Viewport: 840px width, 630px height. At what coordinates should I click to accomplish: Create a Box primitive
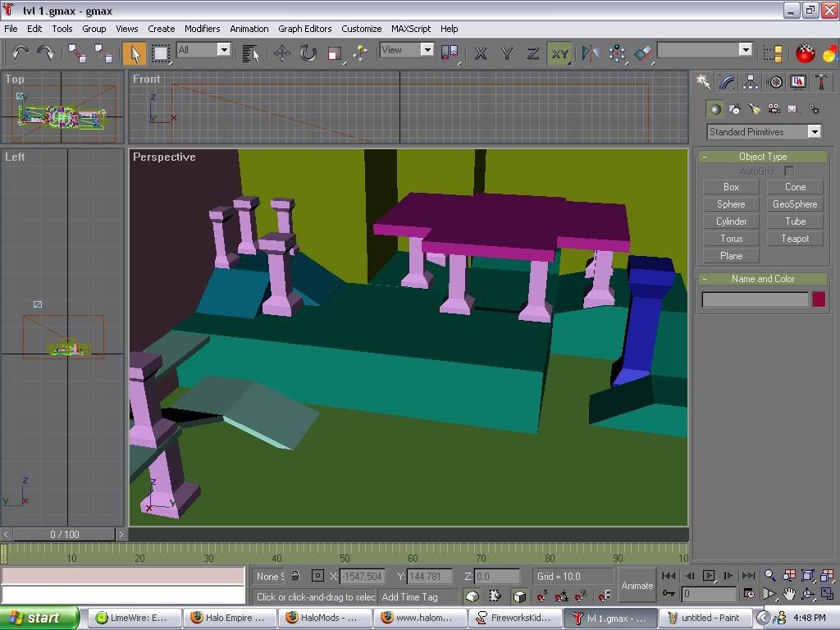(731, 187)
